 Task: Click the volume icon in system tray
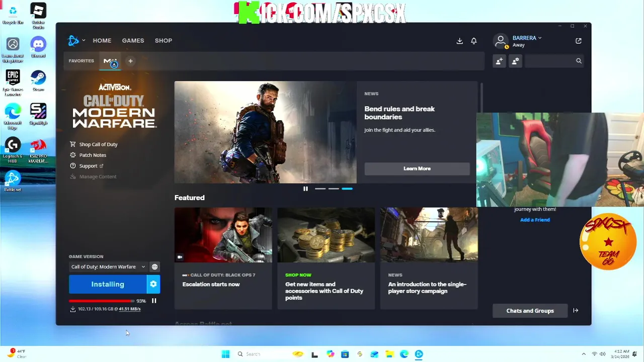point(603,354)
